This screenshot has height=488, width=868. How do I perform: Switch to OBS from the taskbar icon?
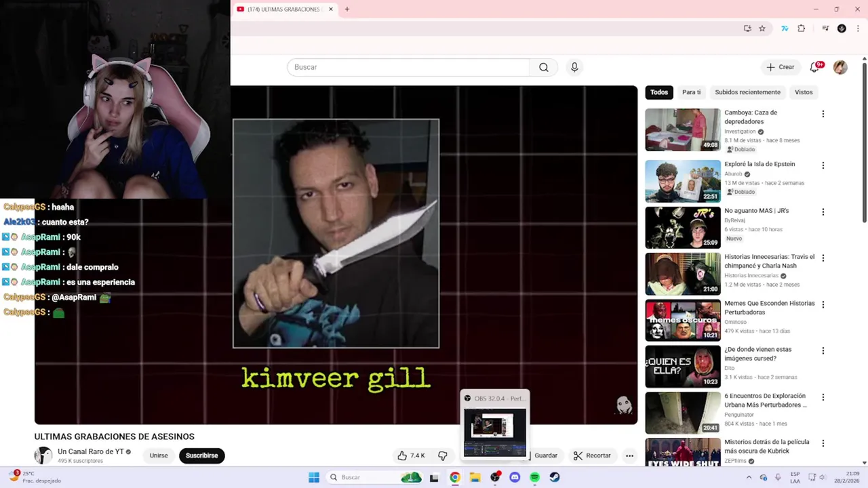tap(495, 477)
